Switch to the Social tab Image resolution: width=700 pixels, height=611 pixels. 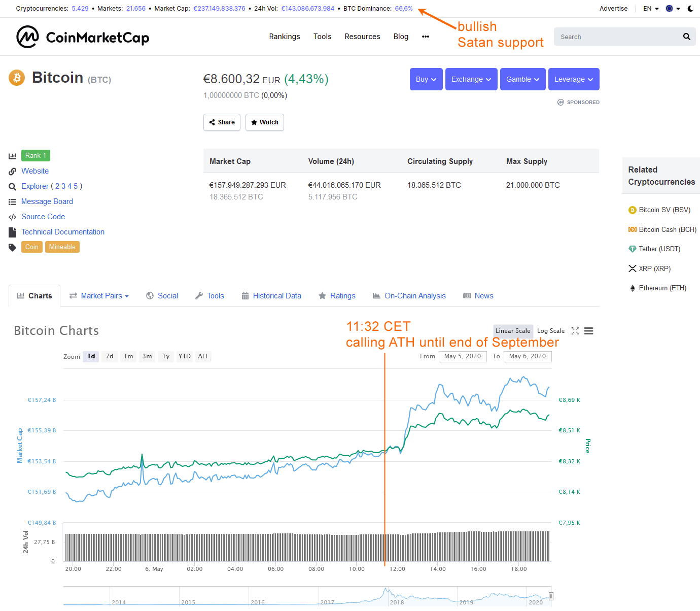point(162,296)
